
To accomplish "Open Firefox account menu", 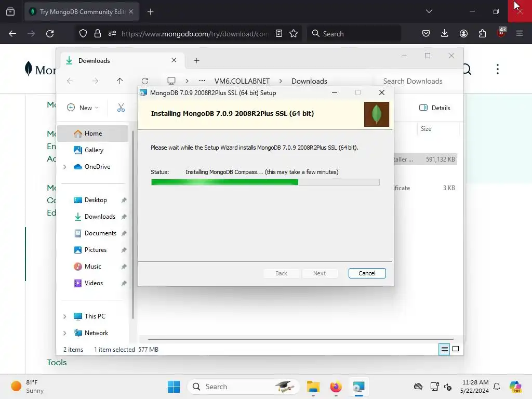I will (463, 34).
